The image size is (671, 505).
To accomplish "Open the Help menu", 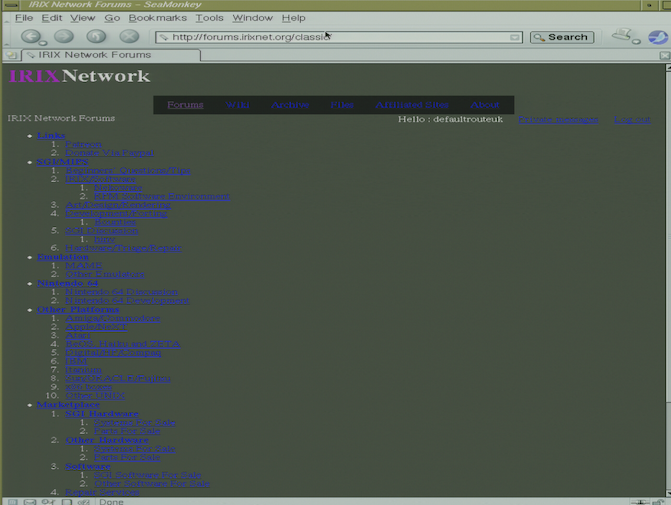I will pyautogui.click(x=294, y=18).
